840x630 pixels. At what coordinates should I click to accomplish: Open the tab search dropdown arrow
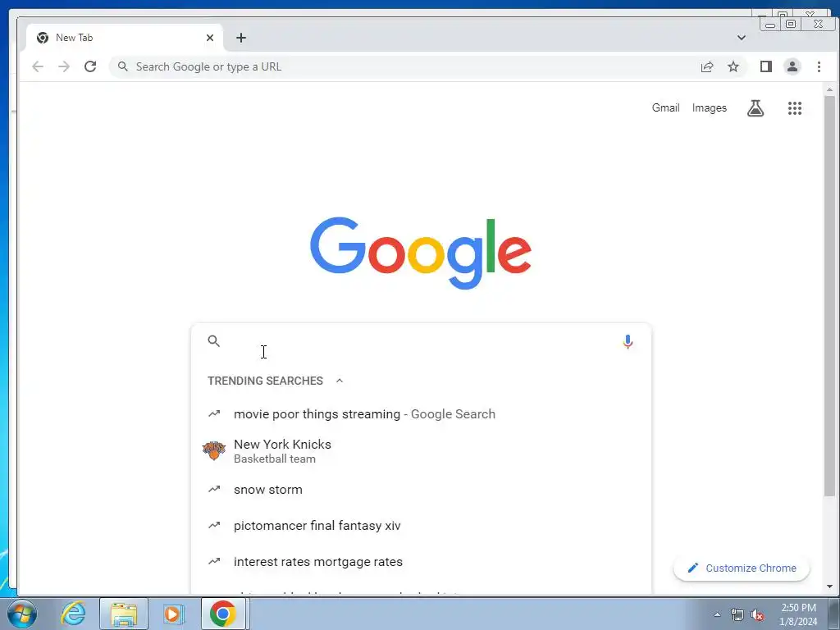click(742, 38)
